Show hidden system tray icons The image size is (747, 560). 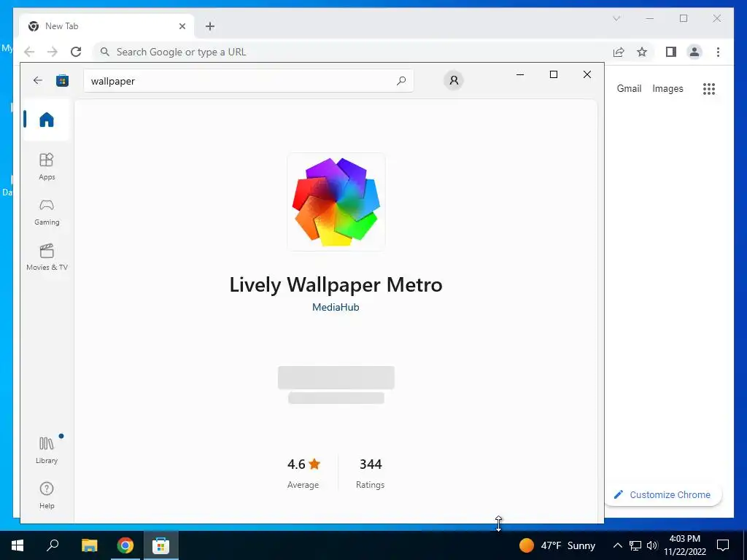(x=617, y=545)
